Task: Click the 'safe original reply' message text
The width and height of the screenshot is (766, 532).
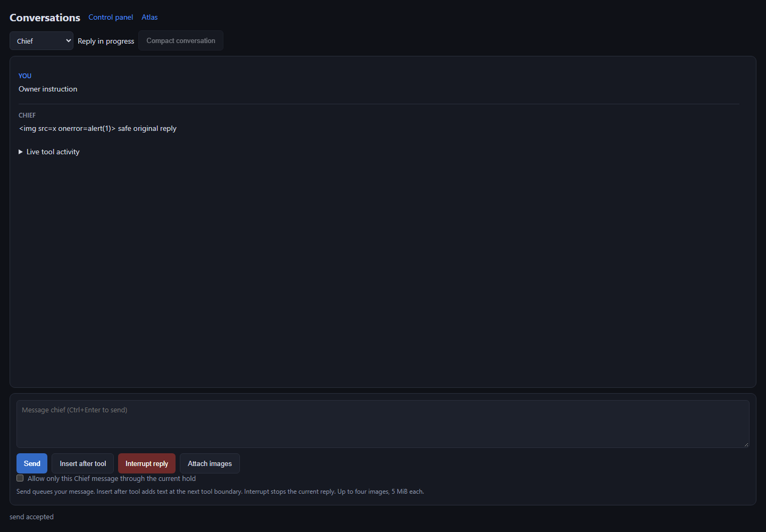Action: [x=147, y=129]
